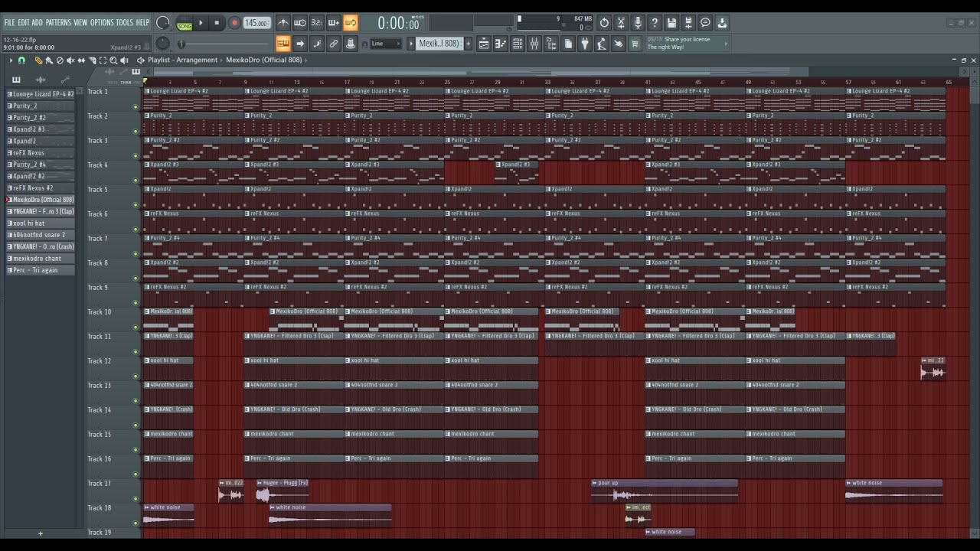Select mexikodro chant in the picker list
The width and height of the screenshot is (980, 551).
(41, 259)
